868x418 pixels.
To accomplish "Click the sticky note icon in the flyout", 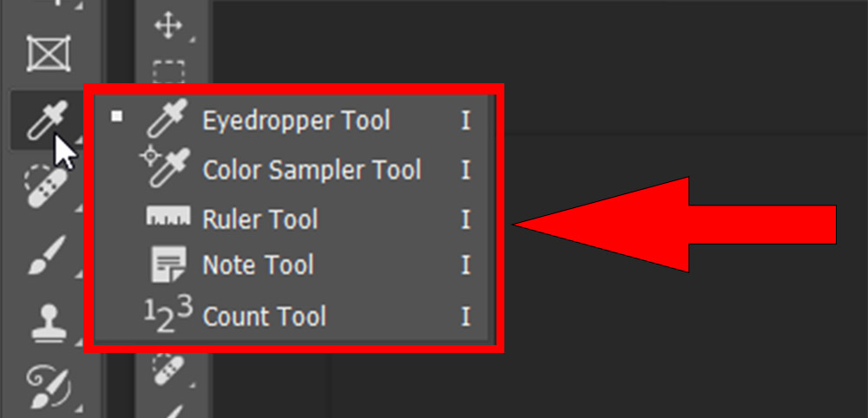I will (x=168, y=265).
